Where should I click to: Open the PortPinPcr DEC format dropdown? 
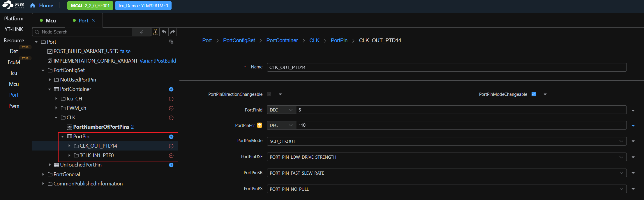tap(281, 125)
